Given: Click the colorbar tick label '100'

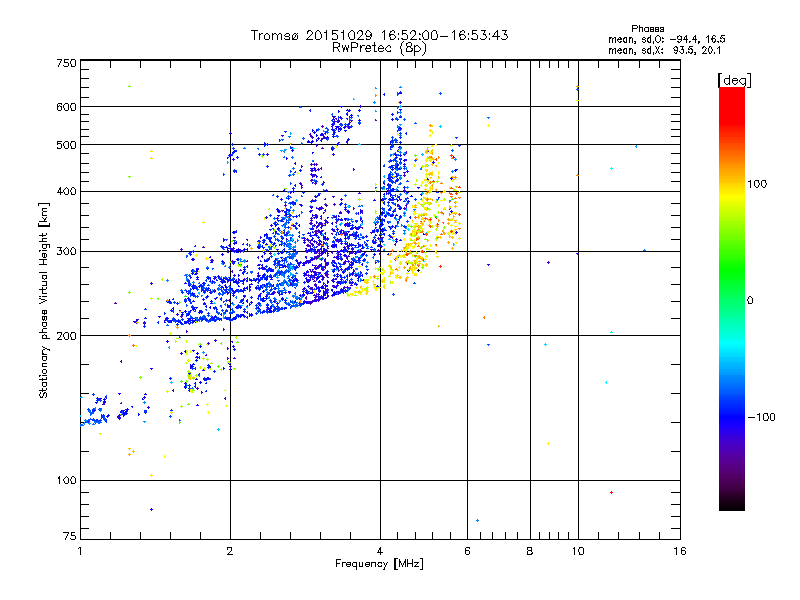Looking at the screenshot, I should pos(757,184).
